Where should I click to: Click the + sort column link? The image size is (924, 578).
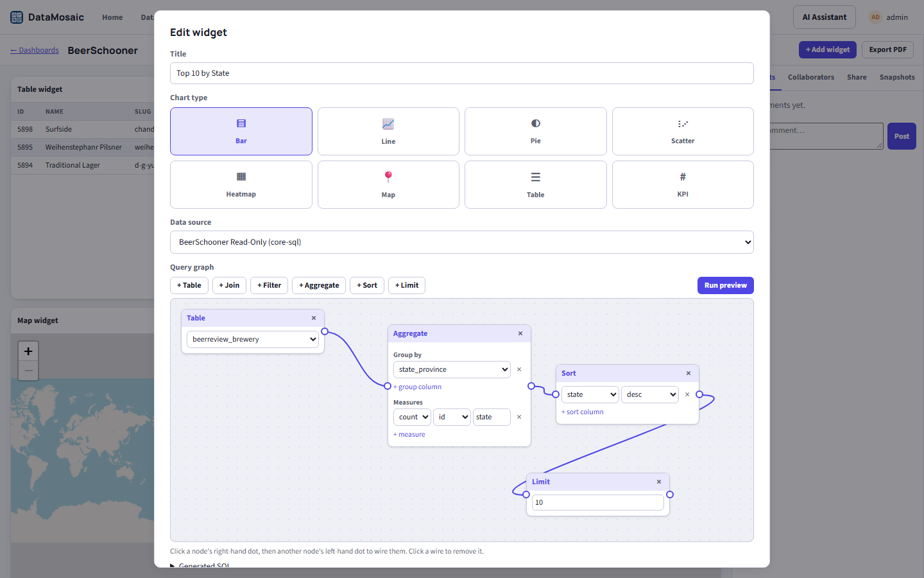pos(583,412)
